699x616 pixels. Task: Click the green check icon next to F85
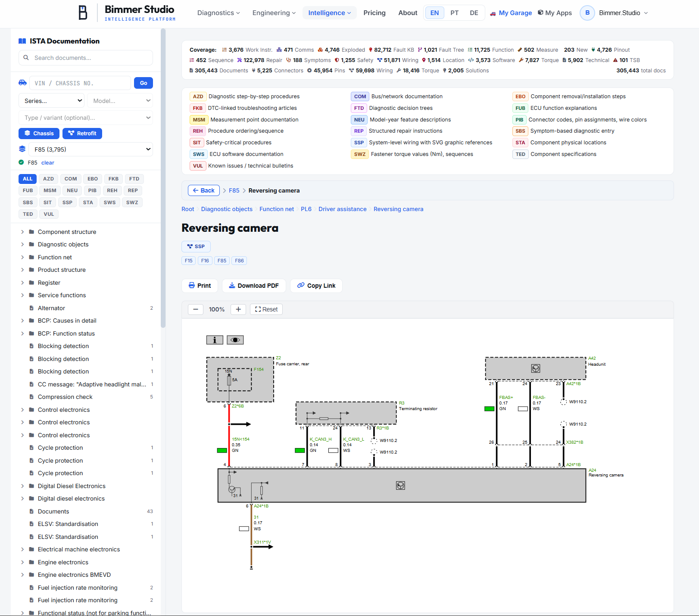click(21, 162)
